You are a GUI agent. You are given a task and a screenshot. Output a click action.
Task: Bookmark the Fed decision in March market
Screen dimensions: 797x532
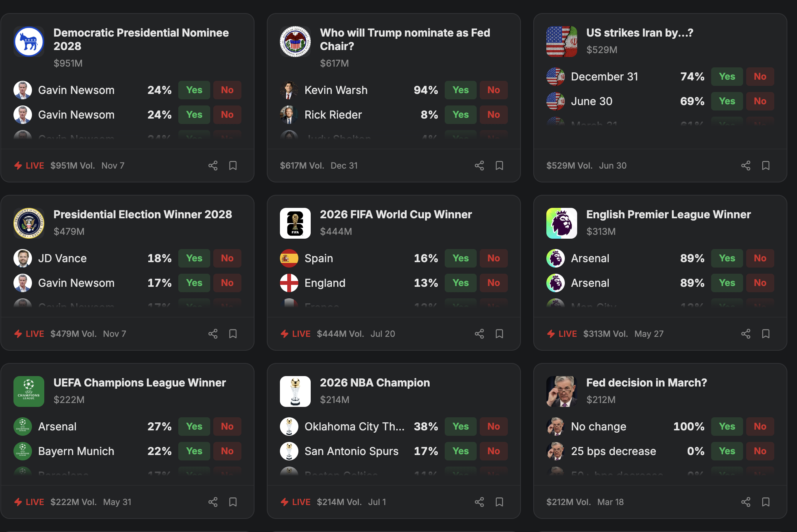pos(766,502)
